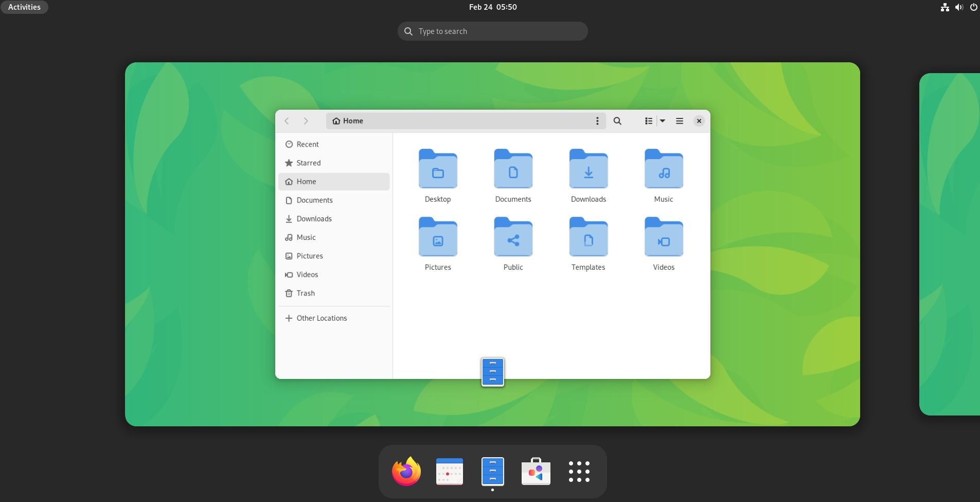Image resolution: width=980 pixels, height=502 pixels.
Task: Open the hamburger main menu in Files
Action: point(679,121)
